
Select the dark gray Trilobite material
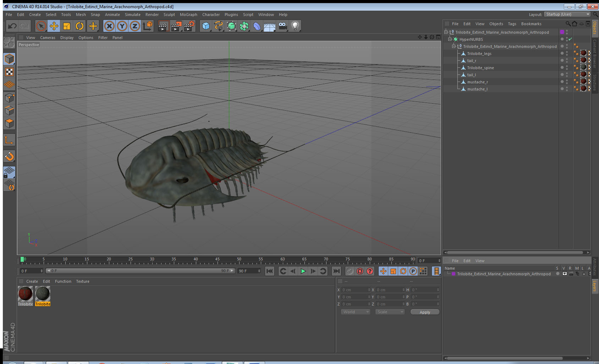click(x=43, y=294)
